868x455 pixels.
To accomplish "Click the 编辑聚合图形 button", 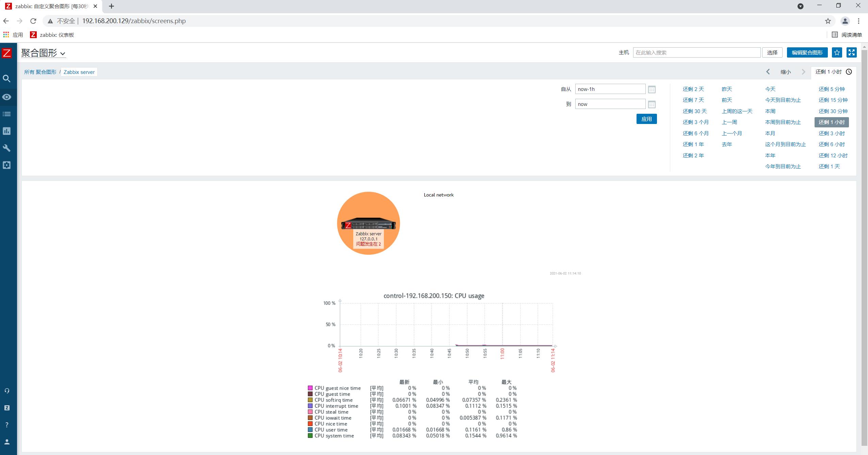I will tap(807, 52).
